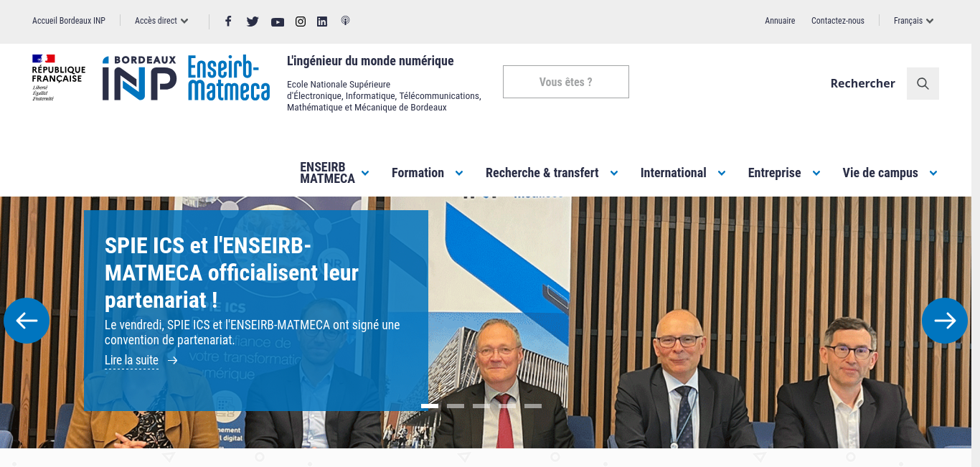Go to next slide with right arrow

945,321
